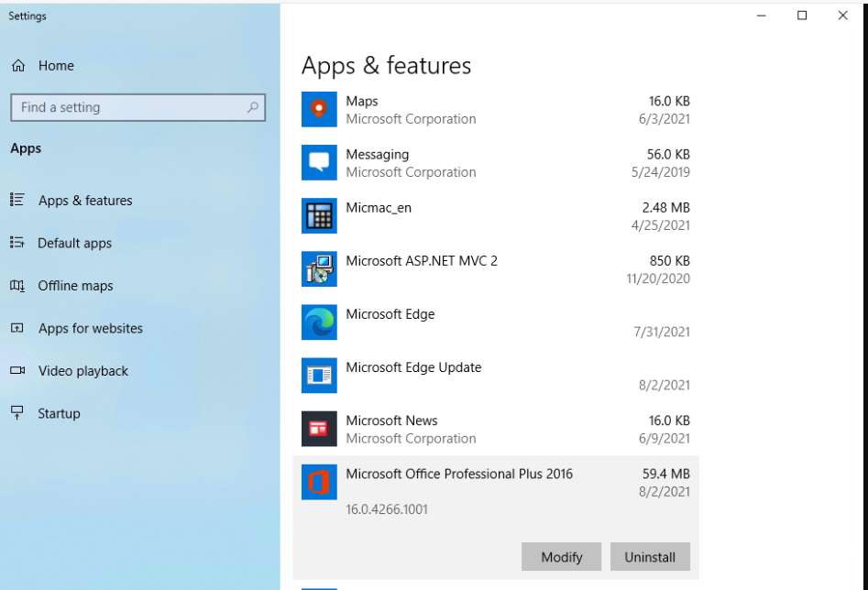868x590 pixels.
Task: Click Microsoft Office Professional Plus 2016 title
Action: tap(459, 474)
